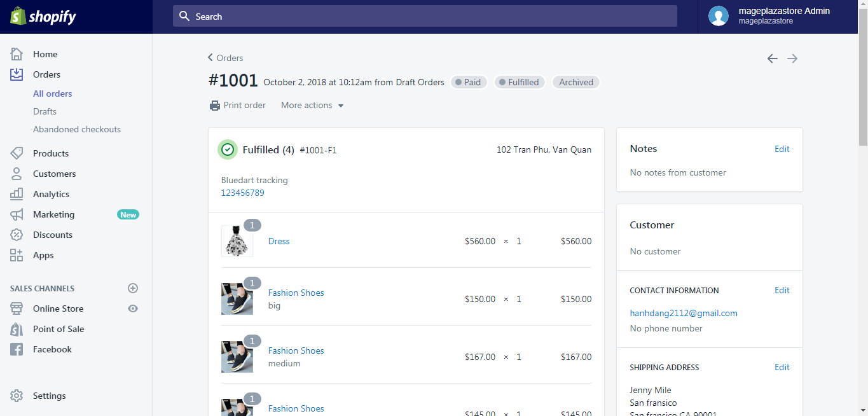Add a sales channel with plus icon
The height and width of the screenshot is (416, 868).
(x=133, y=288)
